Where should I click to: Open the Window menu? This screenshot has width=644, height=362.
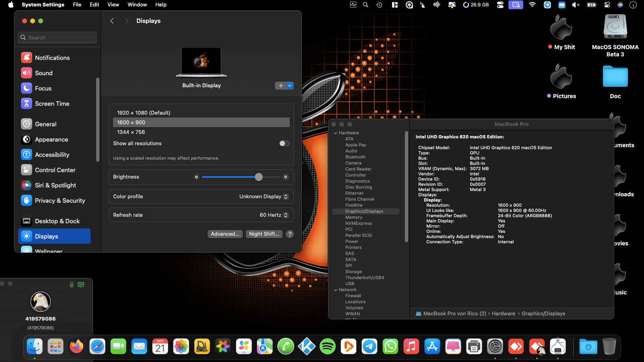coord(137,5)
